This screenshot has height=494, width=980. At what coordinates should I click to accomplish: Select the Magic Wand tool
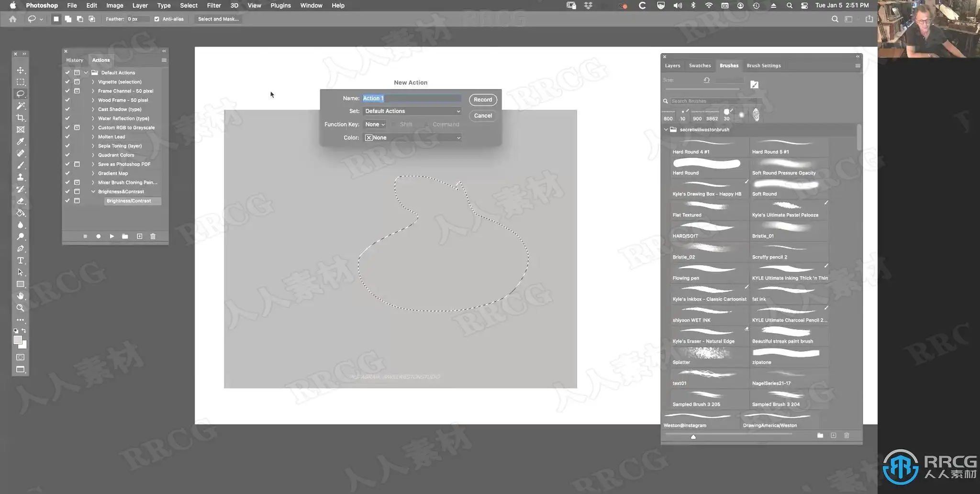21,106
